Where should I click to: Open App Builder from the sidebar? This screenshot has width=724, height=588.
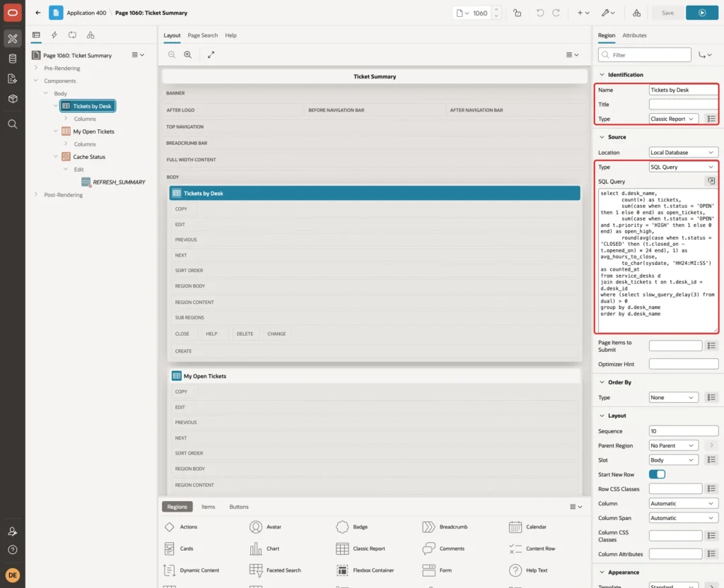13,39
